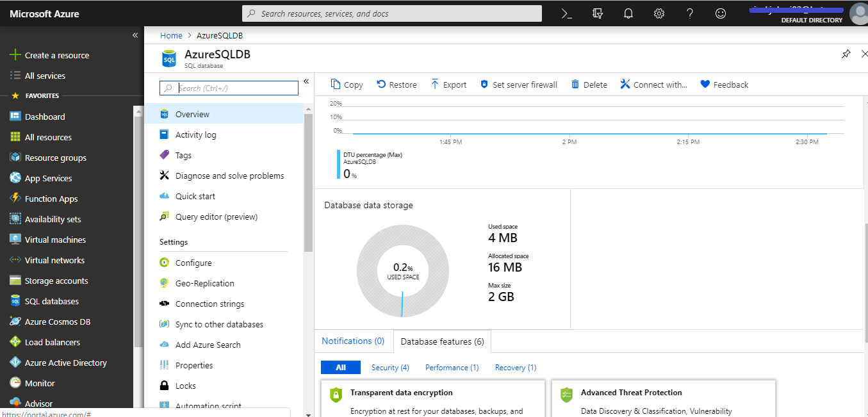Open the Notifications bell
Image resolution: width=868 pixels, height=417 pixels.
click(x=628, y=13)
